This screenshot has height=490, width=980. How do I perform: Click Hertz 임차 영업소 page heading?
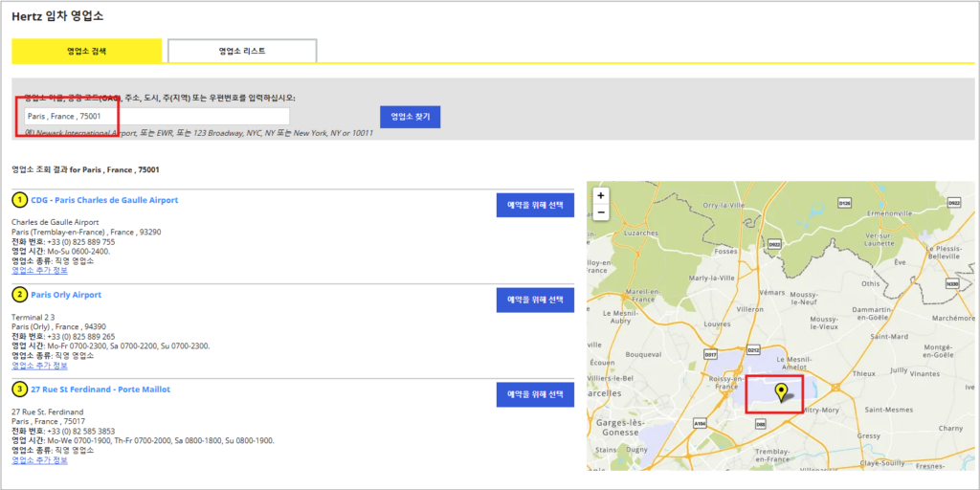(x=57, y=16)
